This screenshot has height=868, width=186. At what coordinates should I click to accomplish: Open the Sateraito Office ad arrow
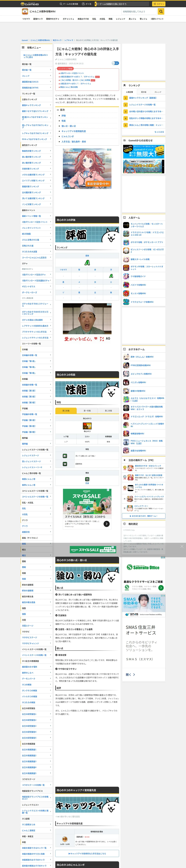pyautogui.click(x=161, y=588)
